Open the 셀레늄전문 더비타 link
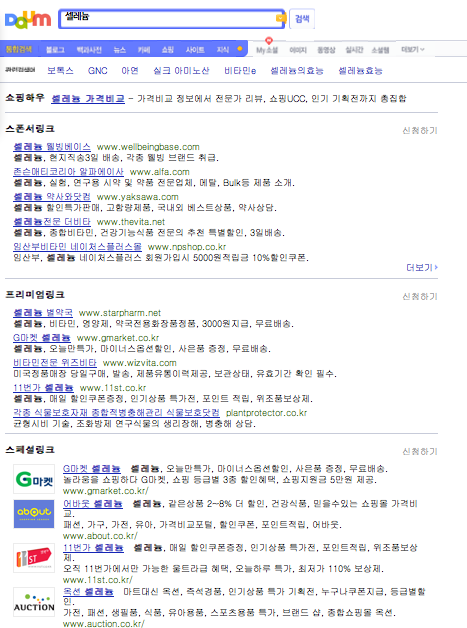This screenshot has height=628, width=467. 52,222
